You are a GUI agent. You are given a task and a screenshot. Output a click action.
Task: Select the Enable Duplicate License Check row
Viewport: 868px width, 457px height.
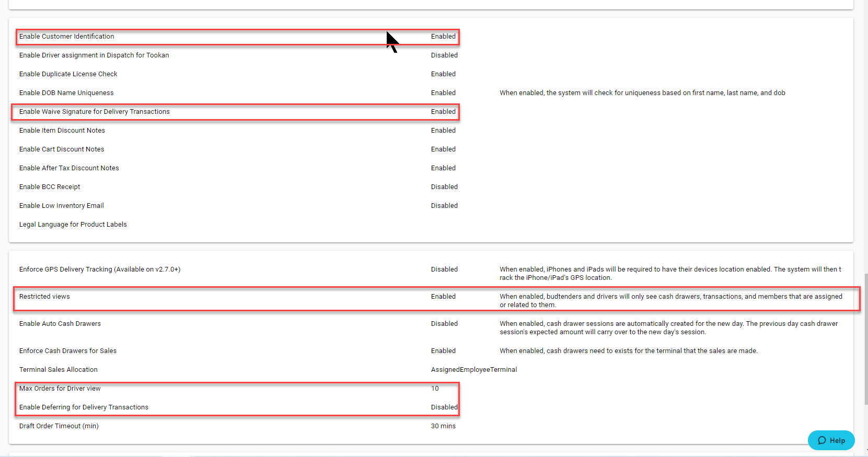pos(68,74)
